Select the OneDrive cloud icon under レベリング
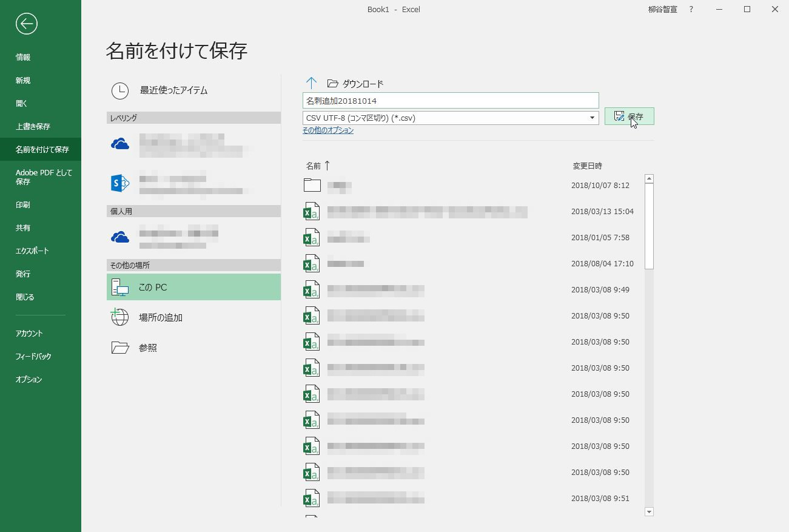This screenshot has width=789, height=532. 120,144
